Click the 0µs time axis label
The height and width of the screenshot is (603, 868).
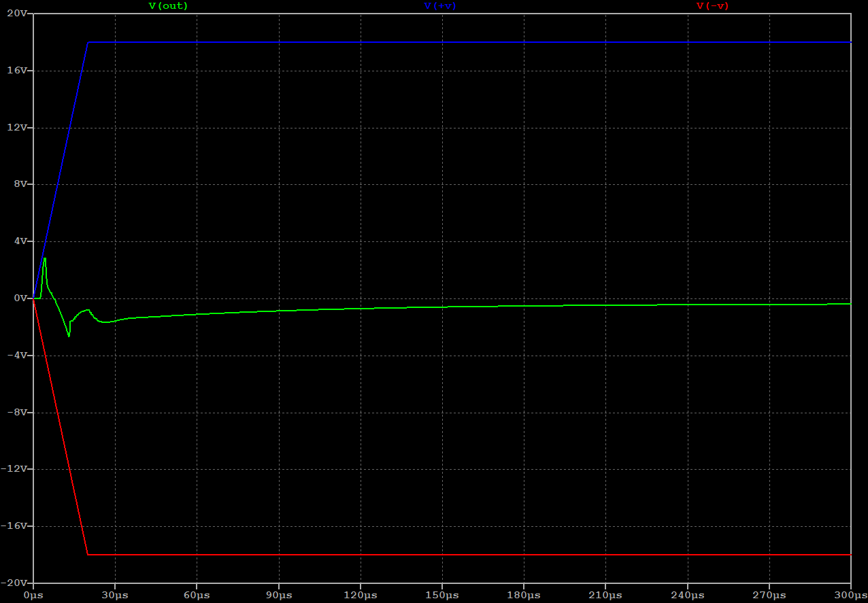point(33,595)
